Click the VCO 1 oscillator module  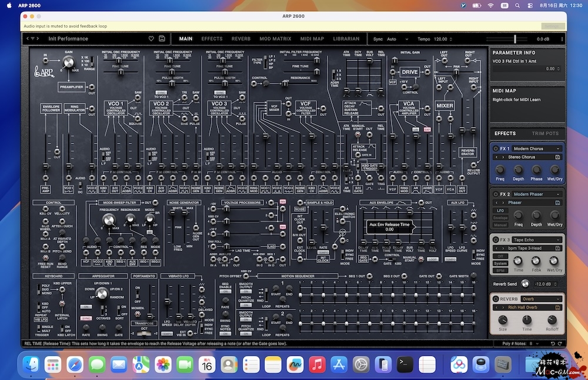pyautogui.click(x=115, y=108)
